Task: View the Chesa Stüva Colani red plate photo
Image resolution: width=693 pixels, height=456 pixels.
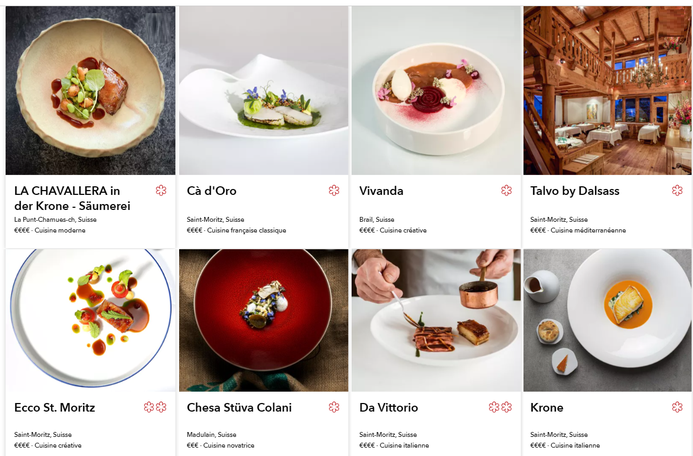Action: [263, 320]
